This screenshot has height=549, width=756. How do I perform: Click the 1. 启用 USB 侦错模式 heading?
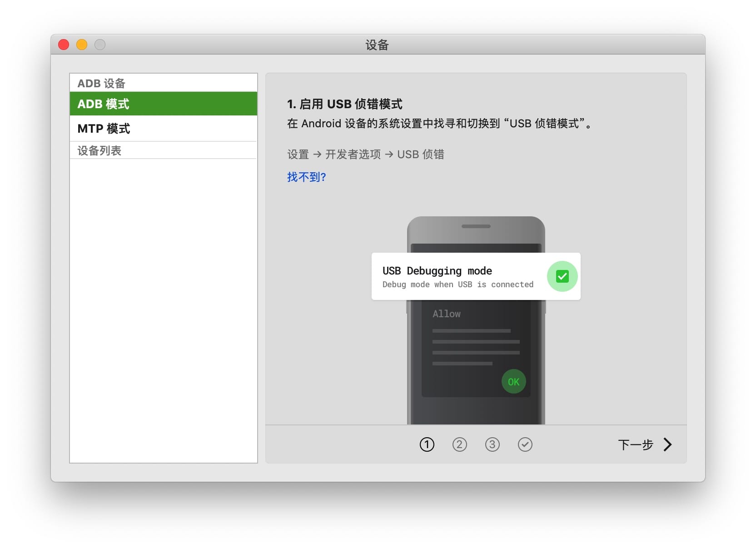click(x=345, y=104)
